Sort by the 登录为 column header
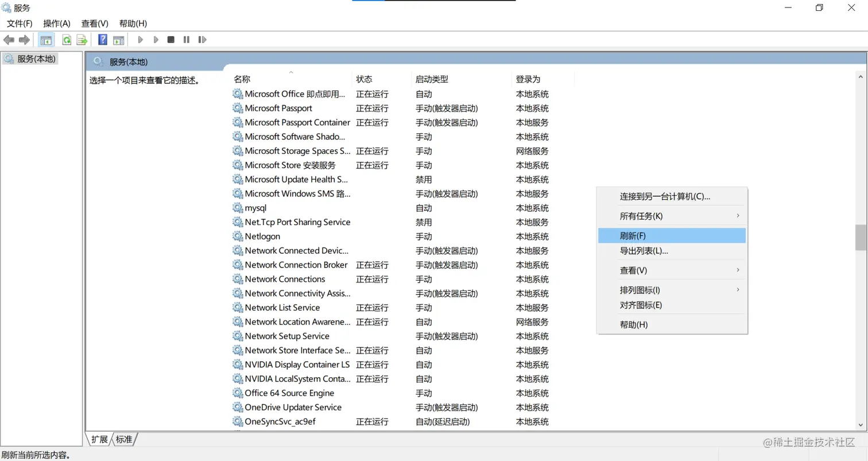868x461 pixels. tap(543, 79)
